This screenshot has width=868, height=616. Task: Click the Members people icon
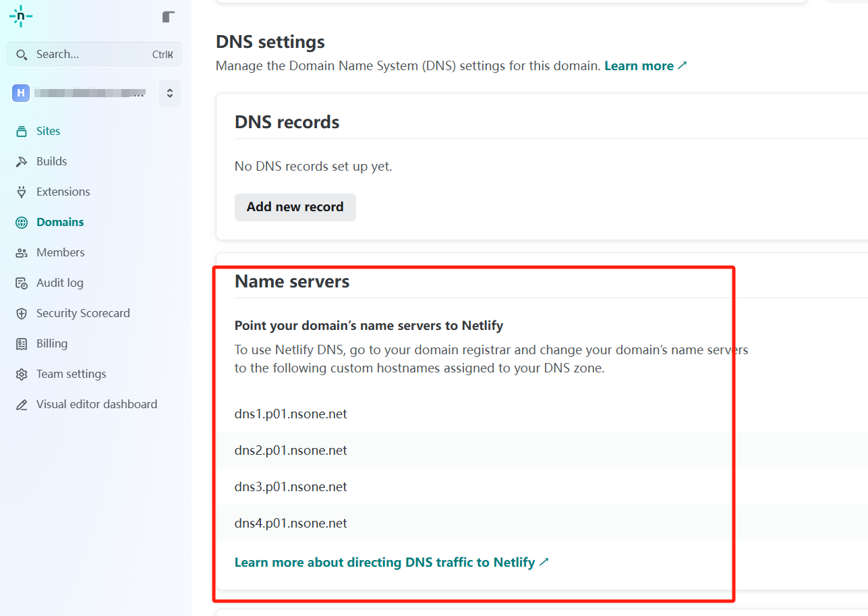click(22, 252)
